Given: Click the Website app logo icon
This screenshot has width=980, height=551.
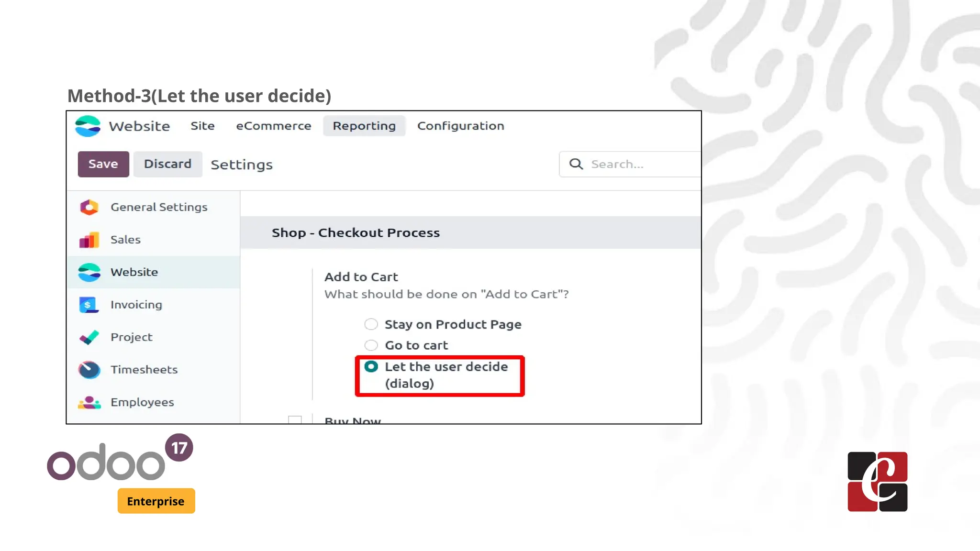Looking at the screenshot, I should [88, 126].
